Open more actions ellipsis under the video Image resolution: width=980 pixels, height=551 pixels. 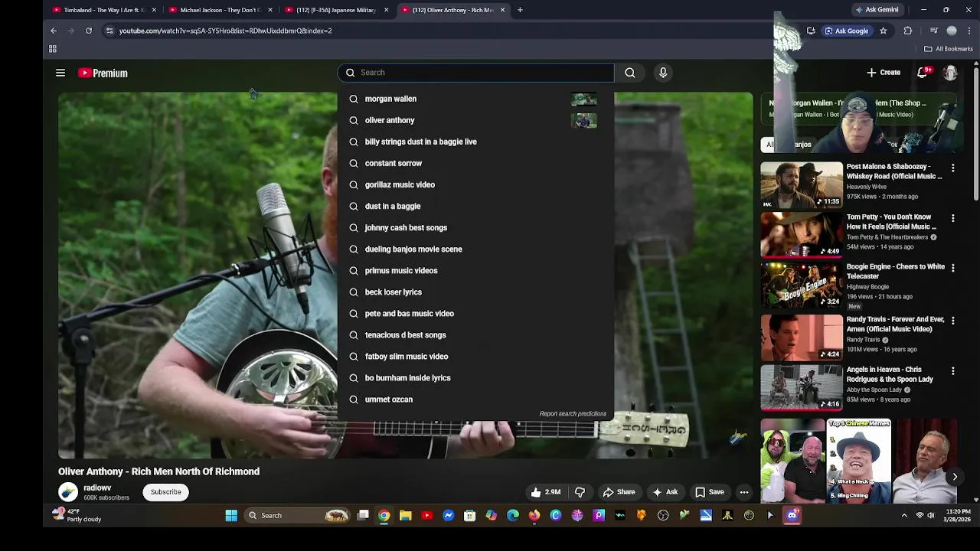coord(744,492)
